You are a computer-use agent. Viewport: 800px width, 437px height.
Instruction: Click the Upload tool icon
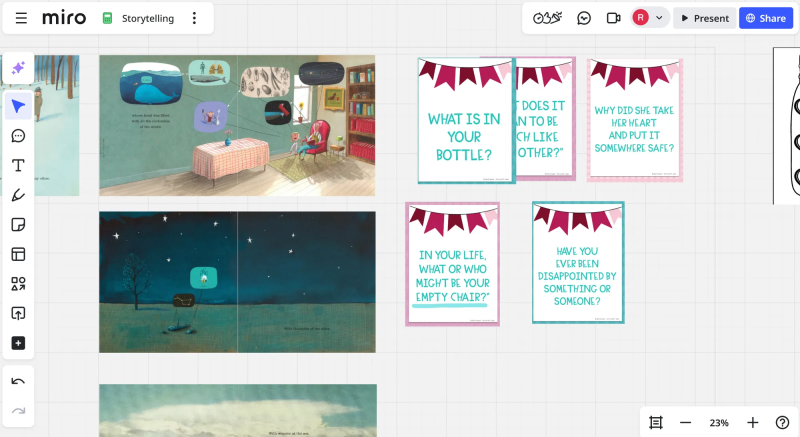[18, 313]
